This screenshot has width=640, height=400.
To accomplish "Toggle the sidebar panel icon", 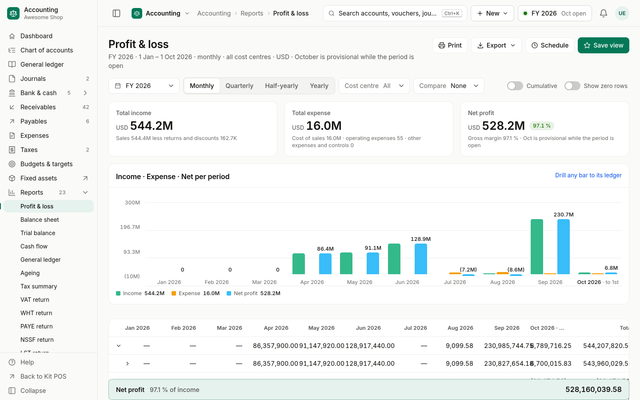I will point(116,13).
